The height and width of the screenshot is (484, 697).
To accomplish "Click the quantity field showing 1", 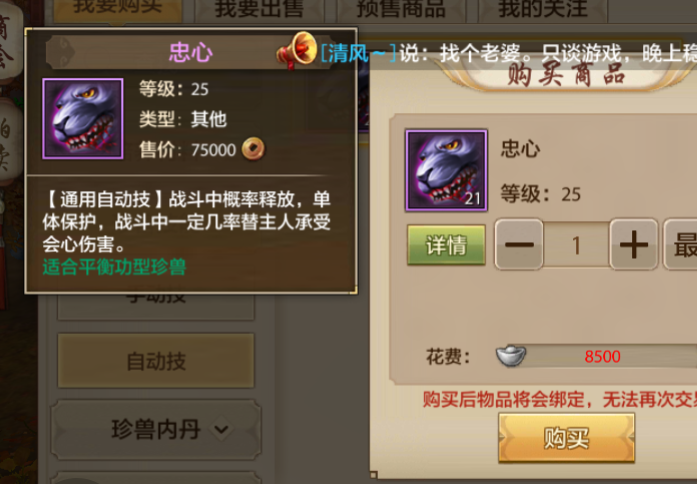I will [x=577, y=244].
